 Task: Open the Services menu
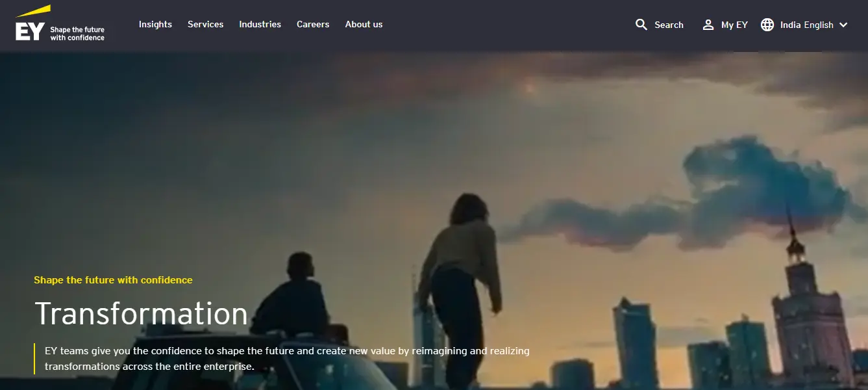(205, 24)
